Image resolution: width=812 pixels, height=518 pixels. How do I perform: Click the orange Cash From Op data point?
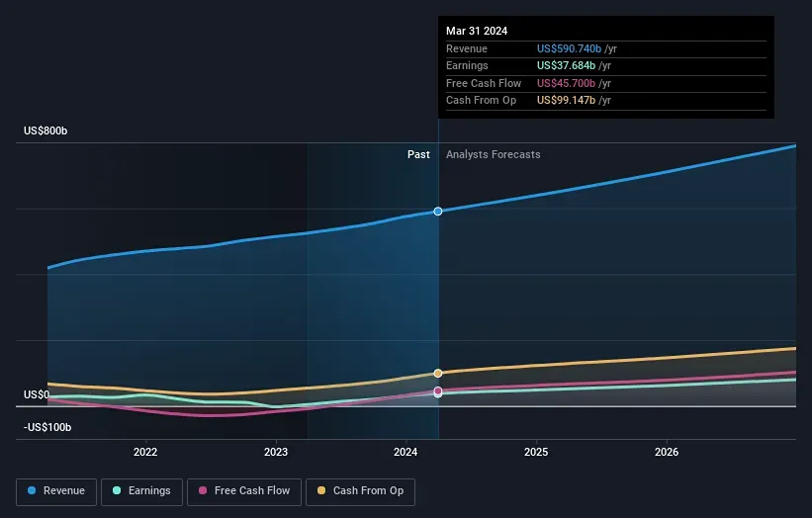[438, 373]
